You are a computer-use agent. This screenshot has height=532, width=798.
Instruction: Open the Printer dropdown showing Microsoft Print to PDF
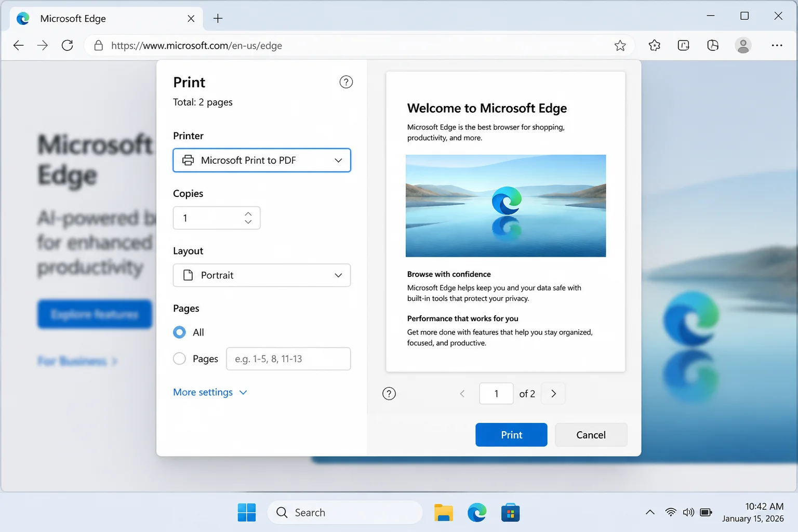(262, 160)
